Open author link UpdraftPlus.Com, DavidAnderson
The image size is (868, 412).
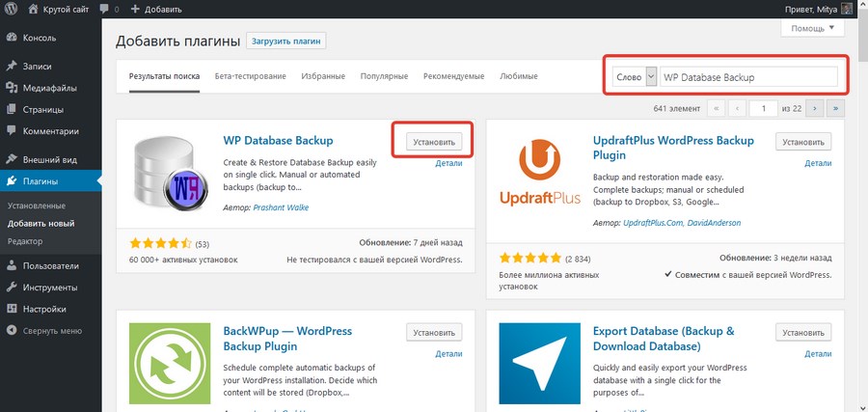click(x=682, y=223)
